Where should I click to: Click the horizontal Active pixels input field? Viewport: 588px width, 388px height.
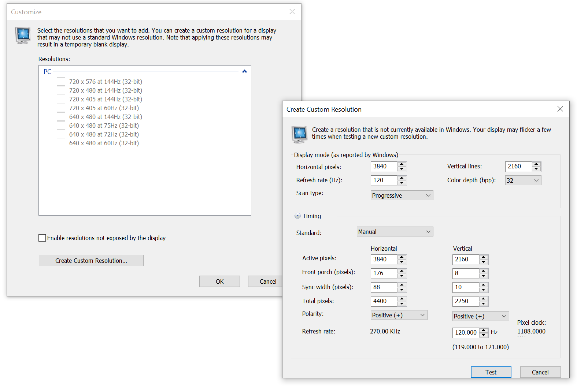tap(384, 260)
